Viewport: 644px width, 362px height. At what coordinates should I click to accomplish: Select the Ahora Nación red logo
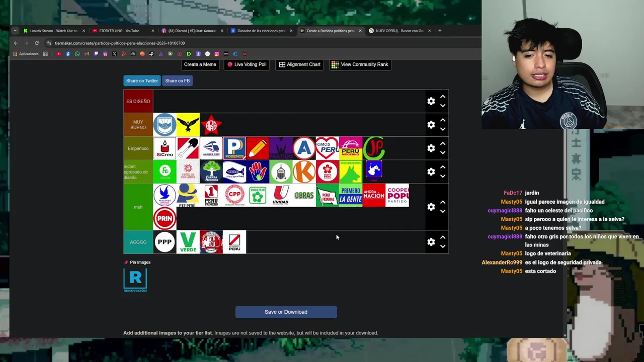373,195
